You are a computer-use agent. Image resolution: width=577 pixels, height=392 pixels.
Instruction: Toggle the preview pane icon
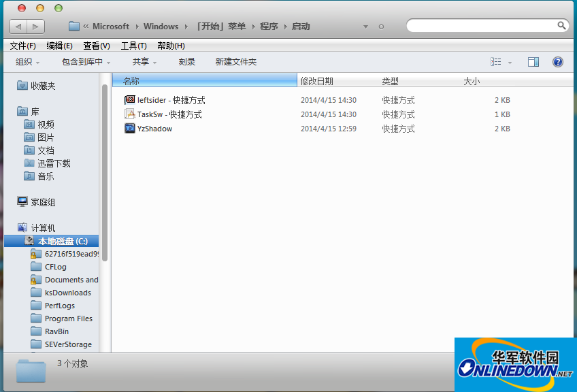pyautogui.click(x=533, y=61)
